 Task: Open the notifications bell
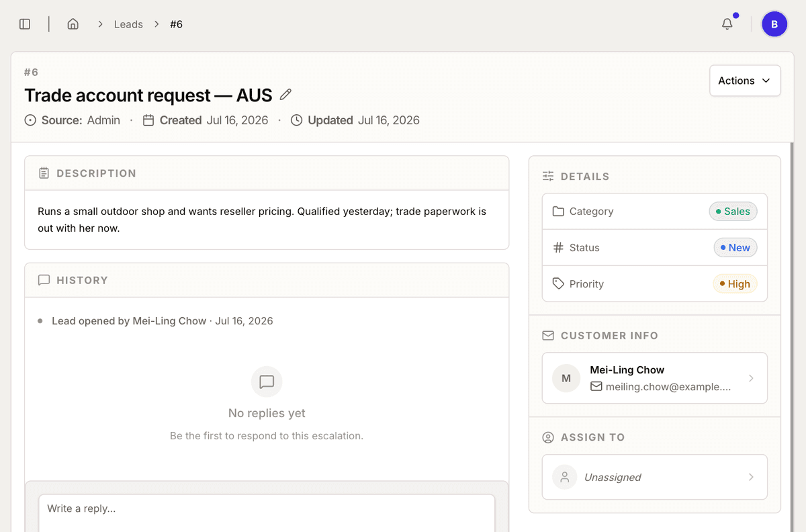(727, 24)
